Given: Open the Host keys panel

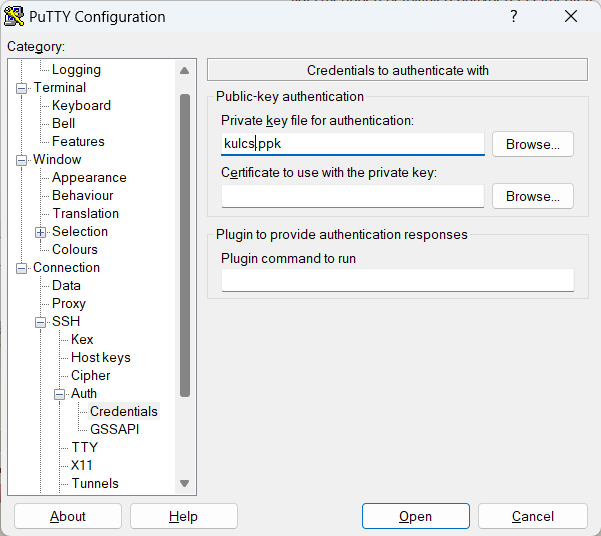Looking at the screenshot, I should point(100,358).
